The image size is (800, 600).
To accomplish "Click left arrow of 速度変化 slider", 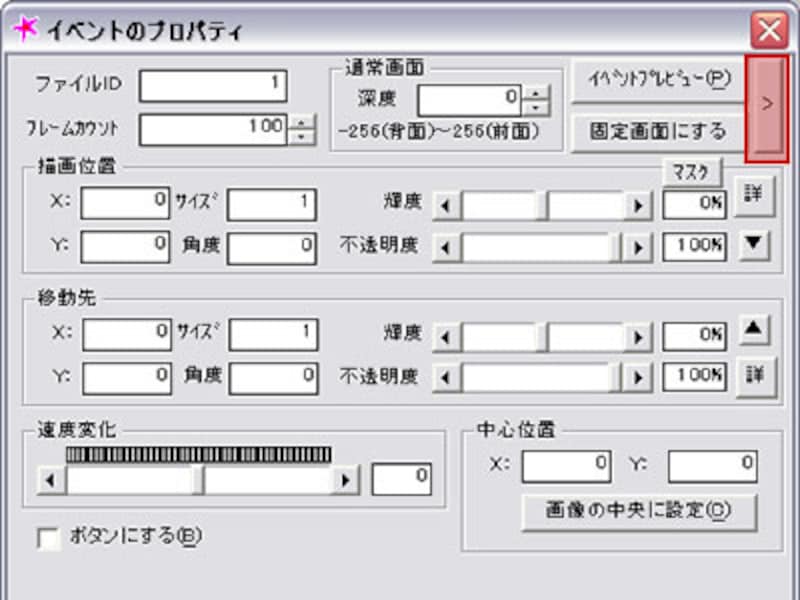I will pyautogui.click(x=51, y=481).
